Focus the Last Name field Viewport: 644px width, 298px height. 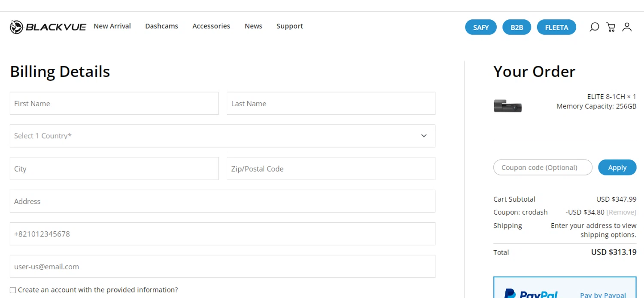331,103
